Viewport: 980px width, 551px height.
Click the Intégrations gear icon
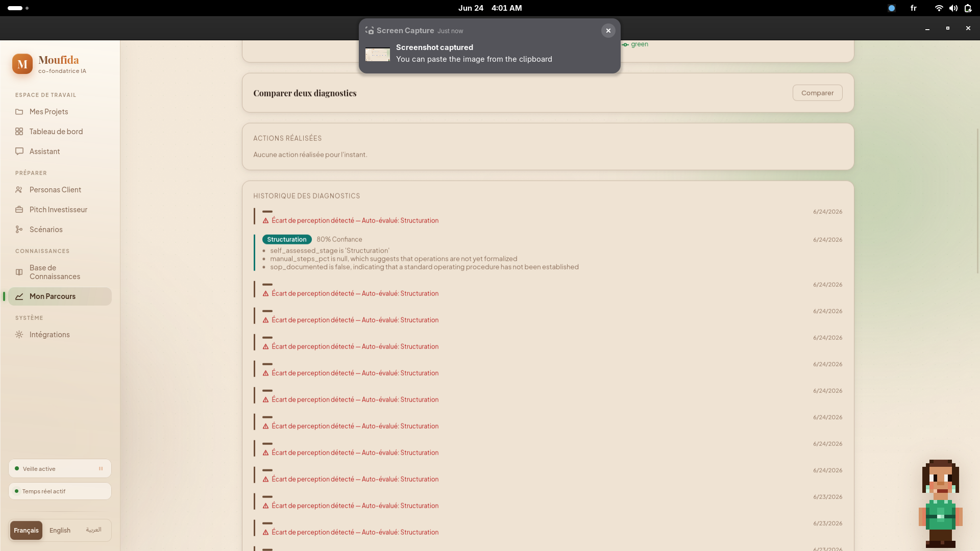pos(19,335)
